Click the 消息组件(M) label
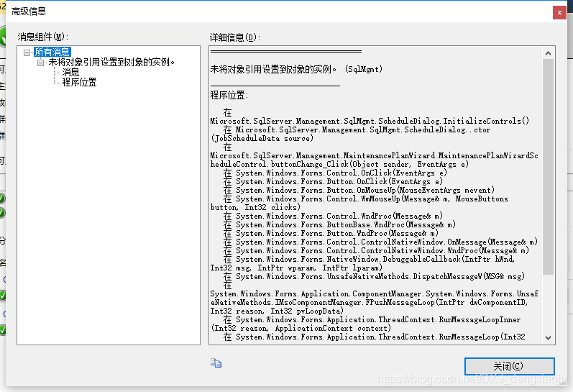573x392 pixels. tap(42, 37)
